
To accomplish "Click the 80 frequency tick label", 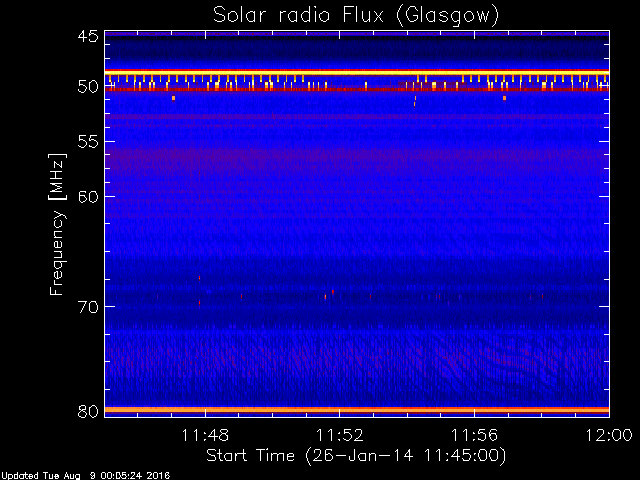I will point(88,411).
